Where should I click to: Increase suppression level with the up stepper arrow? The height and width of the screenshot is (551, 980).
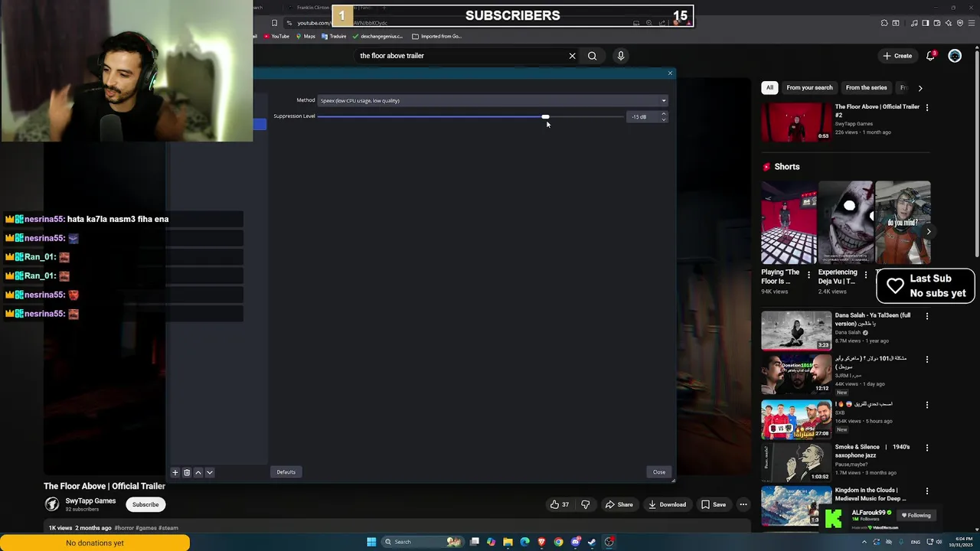point(664,114)
